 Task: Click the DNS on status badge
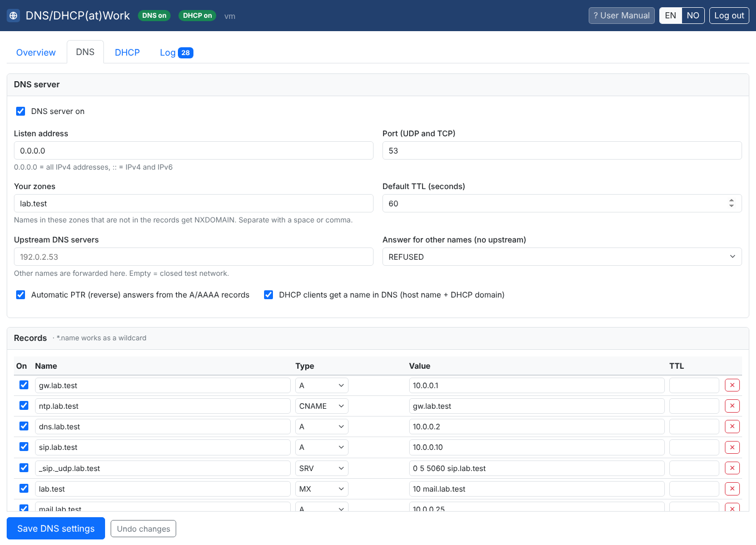tap(154, 16)
